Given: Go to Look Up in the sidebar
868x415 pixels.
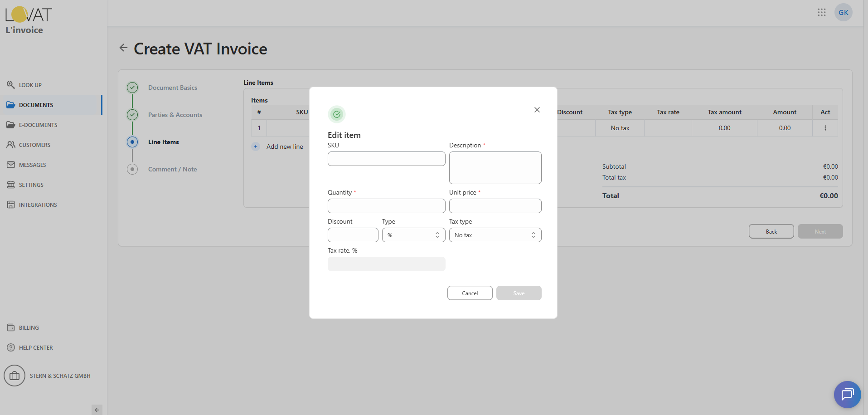Looking at the screenshot, I should (x=30, y=85).
